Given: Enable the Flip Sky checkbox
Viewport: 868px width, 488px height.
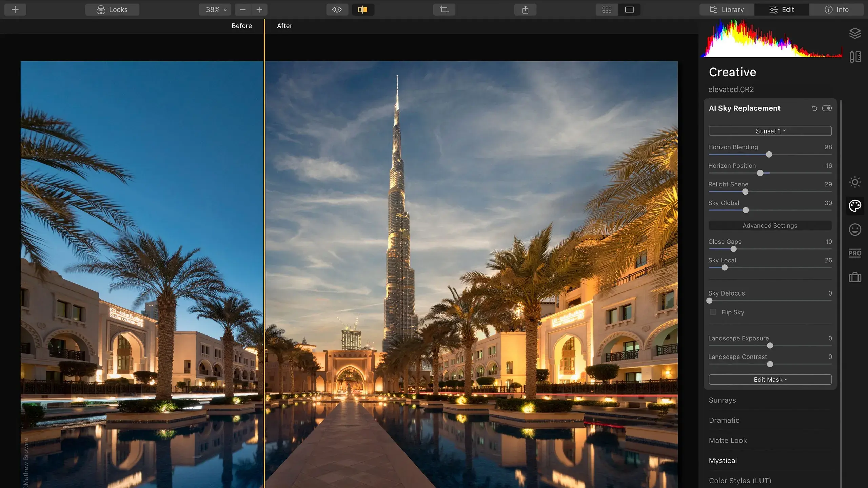Looking at the screenshot, I should click(713, 312).
